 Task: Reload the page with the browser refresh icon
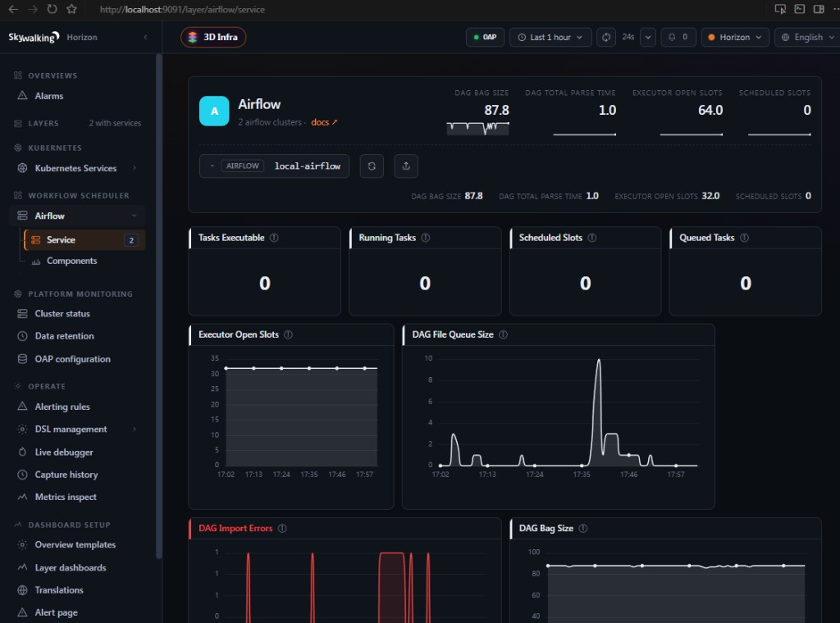(52, 9)
